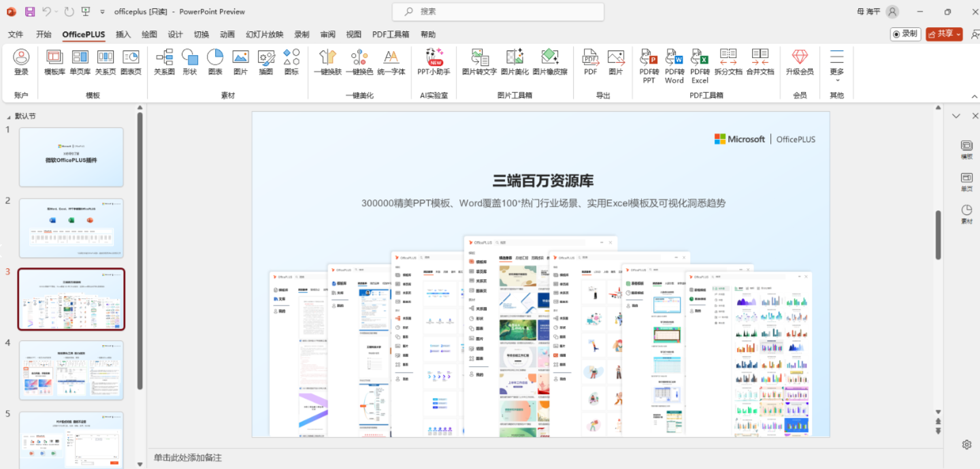This screenshot has height=469, width=980.
Task: Open the 单页 panel in right sidebar
Action: pyautogui.click(x=966, y=182)
